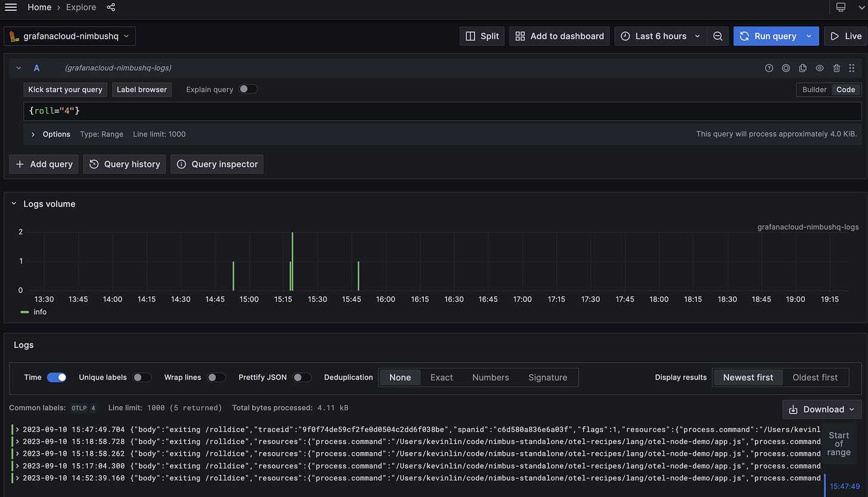Image resolution: width=868 pixels, height=497 pixels.
Task: Zoom out the time range with the magnifier
Action: [x=718, y=36]
